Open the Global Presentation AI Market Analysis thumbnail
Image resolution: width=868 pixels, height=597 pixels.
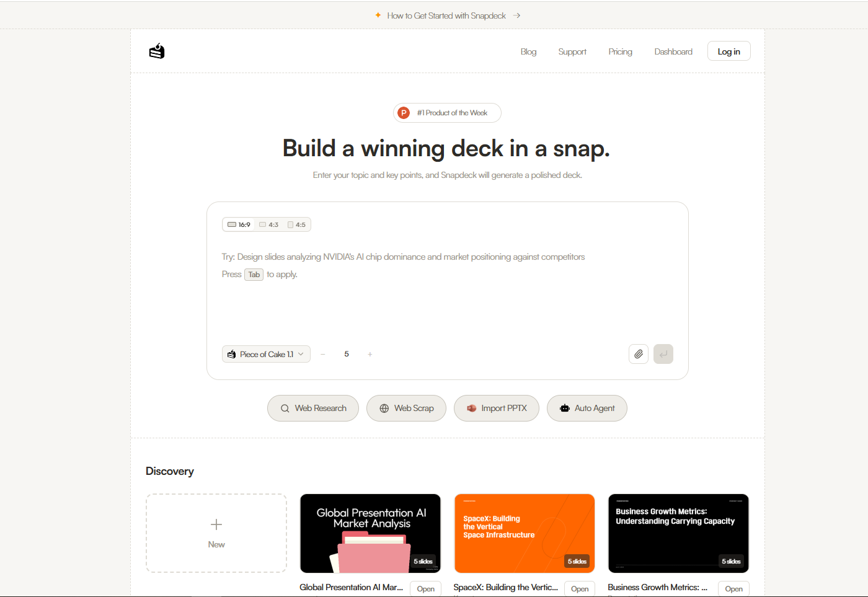(x=370, y=533)
